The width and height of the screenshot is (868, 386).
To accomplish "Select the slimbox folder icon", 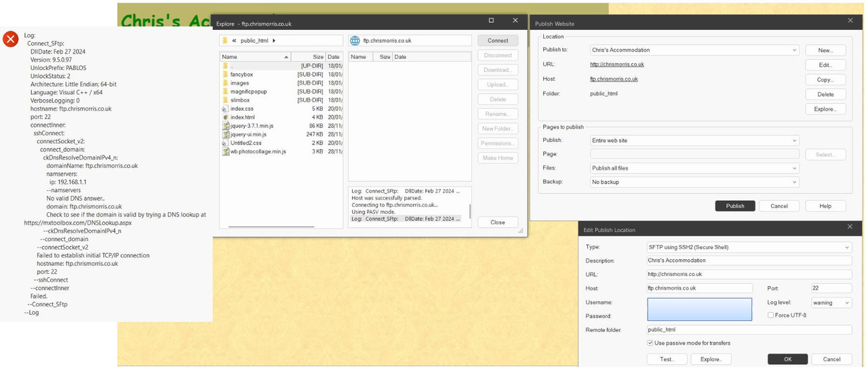I will point(225,100).
